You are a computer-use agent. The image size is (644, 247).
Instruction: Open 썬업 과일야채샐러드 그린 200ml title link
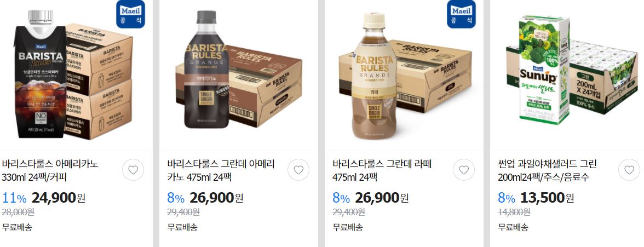[548, 170]
